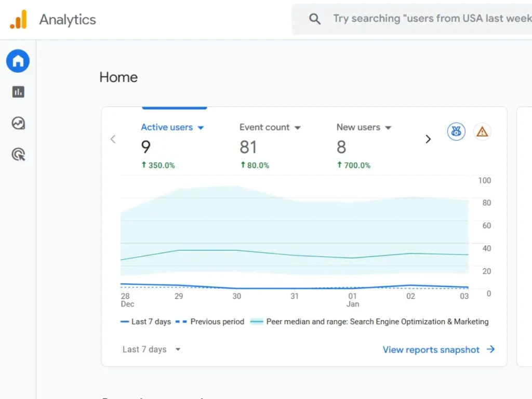Open the Reports bar chart icon

click(18, 92)
